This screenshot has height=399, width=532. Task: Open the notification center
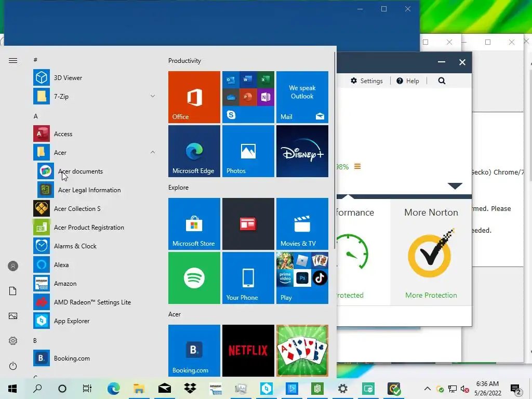(x=516, y=390)
